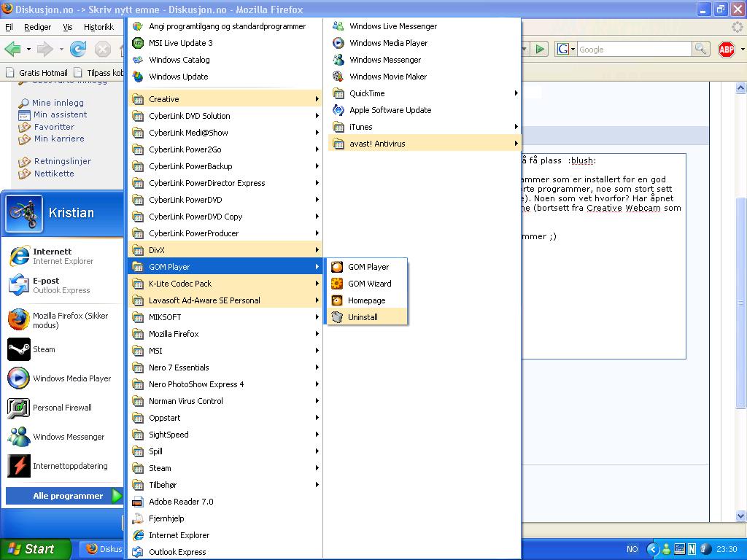
Task: Click the green Go arrow button
Action: 540,49
